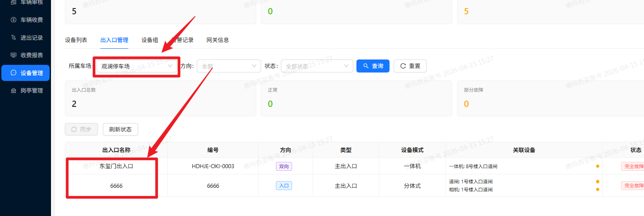The width and height of the screenshot is (644, 216).
Task: Click the 东玺门出入口 name cell
Action: point(116,166)
